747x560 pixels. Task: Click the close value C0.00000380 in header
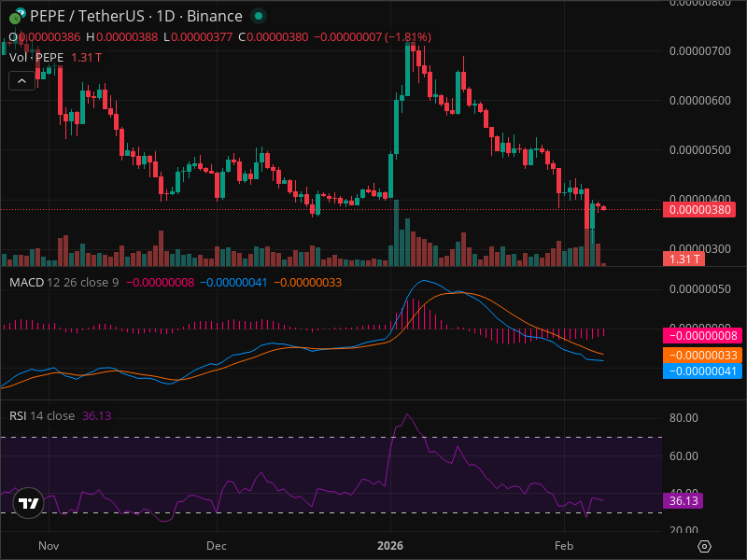[274, 37]
